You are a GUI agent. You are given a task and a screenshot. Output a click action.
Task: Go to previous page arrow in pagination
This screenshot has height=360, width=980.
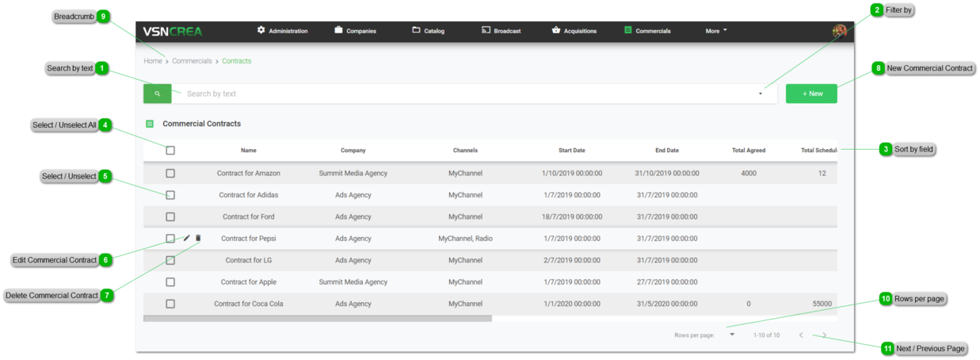tap(801, 335)
